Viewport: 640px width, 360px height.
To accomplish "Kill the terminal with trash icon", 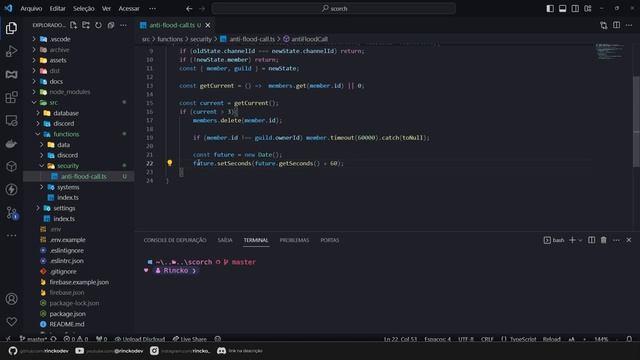I will 604,240.
